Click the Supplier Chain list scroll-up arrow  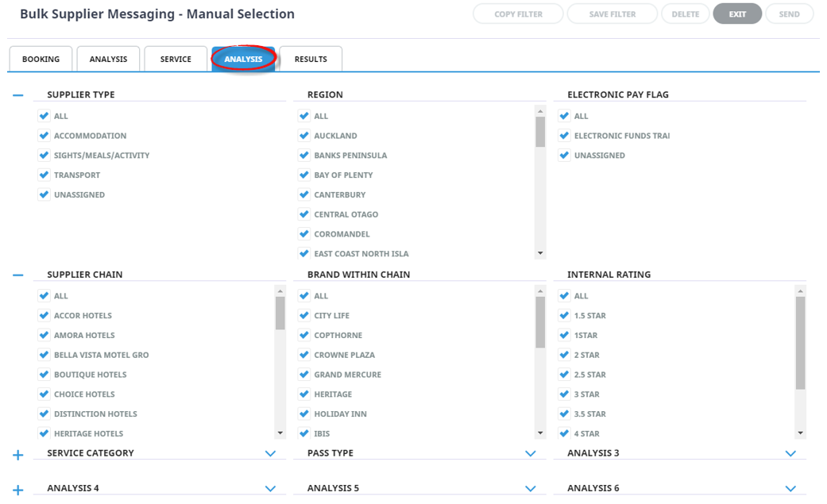pyautogui.click(x=280, y=291)
